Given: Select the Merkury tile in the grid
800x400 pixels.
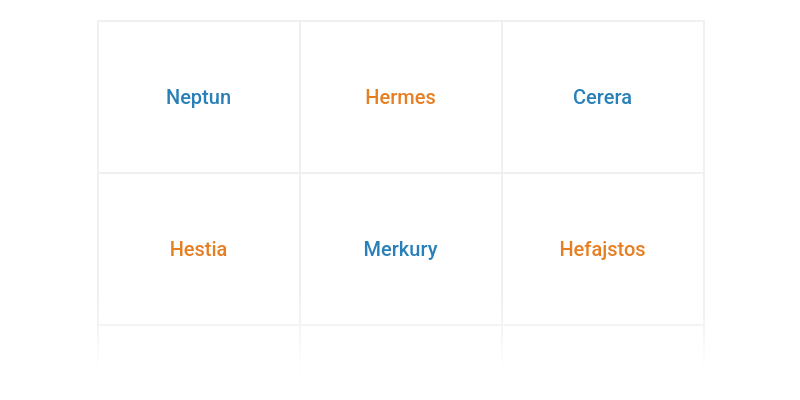Looking at the screenshot, I should point(400,285).
